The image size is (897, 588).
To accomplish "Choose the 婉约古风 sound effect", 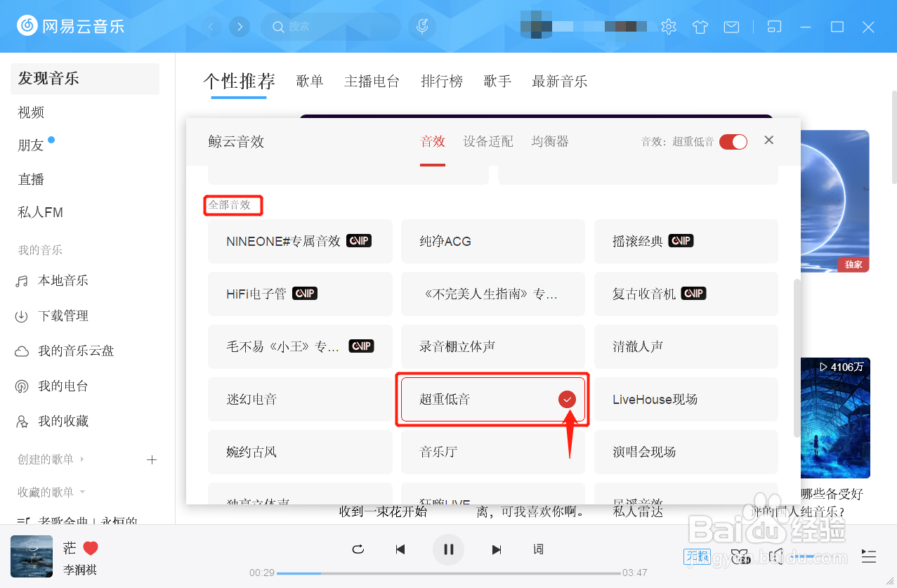I will point(300,452).
